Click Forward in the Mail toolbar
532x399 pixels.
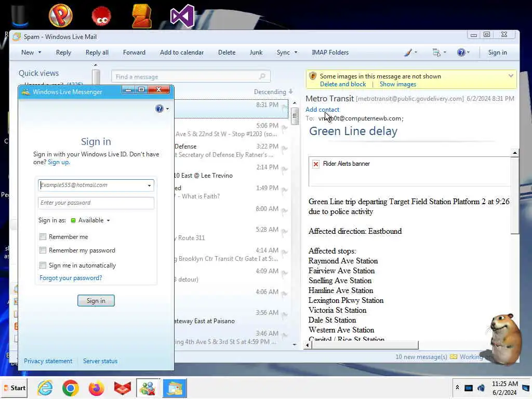coord(134,52)
